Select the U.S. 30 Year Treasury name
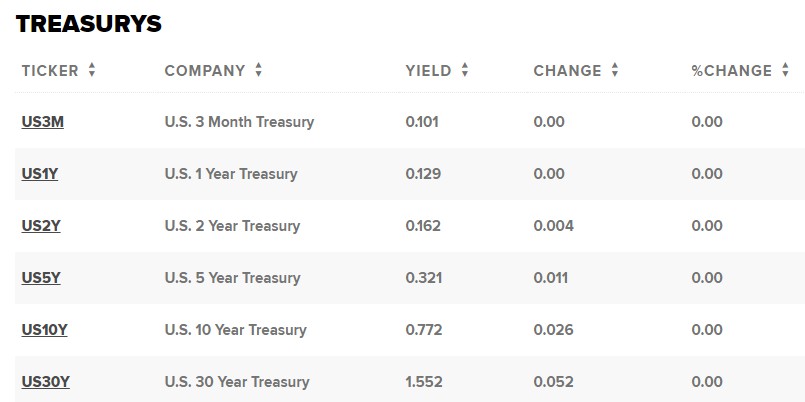Screen dimensions: 805x402 236,382
